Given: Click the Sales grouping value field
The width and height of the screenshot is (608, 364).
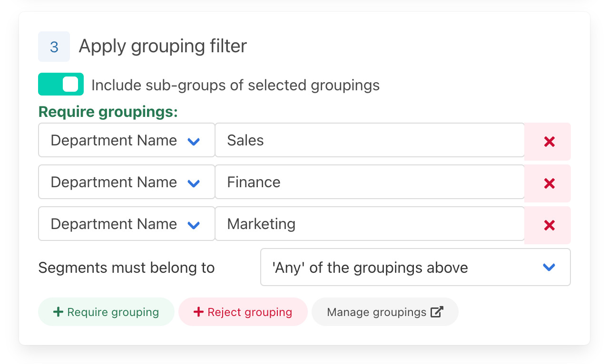Looking at the screenshot, I should 369,140.
